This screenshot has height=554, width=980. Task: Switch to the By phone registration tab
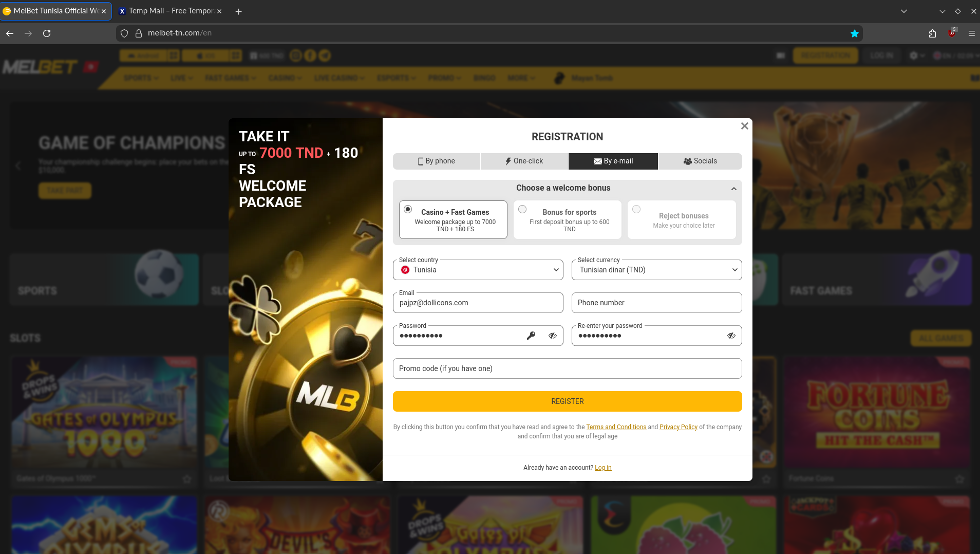coord(437,161)
